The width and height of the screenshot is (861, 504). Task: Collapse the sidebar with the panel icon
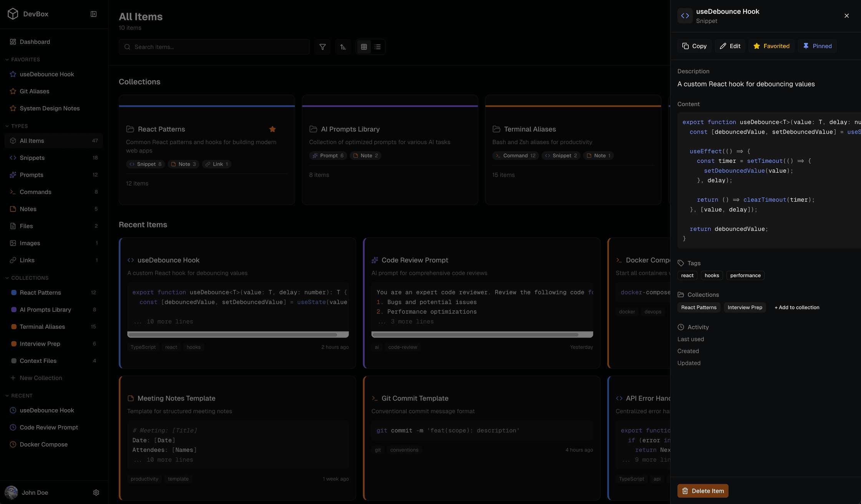click(93, 14)
